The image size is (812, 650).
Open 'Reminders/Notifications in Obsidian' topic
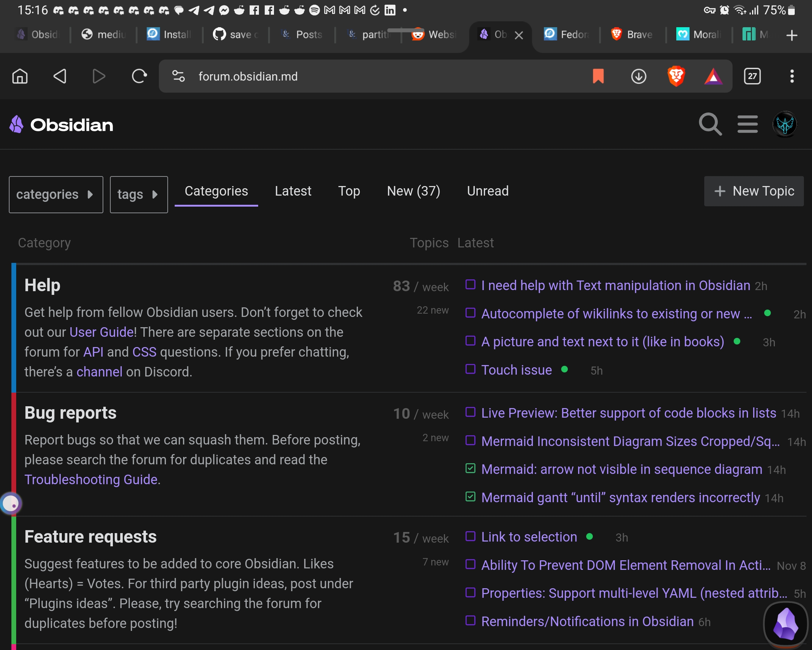[x=588, y=621]
